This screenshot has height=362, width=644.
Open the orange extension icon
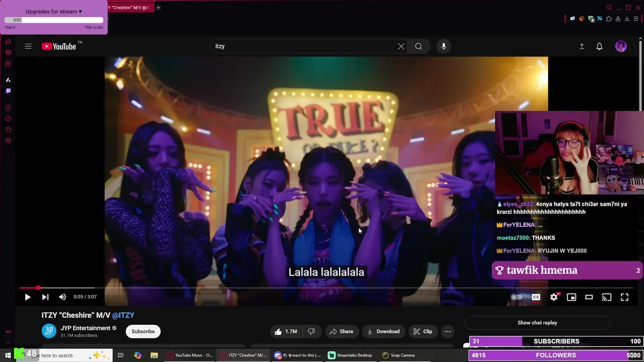coord(582,19)
